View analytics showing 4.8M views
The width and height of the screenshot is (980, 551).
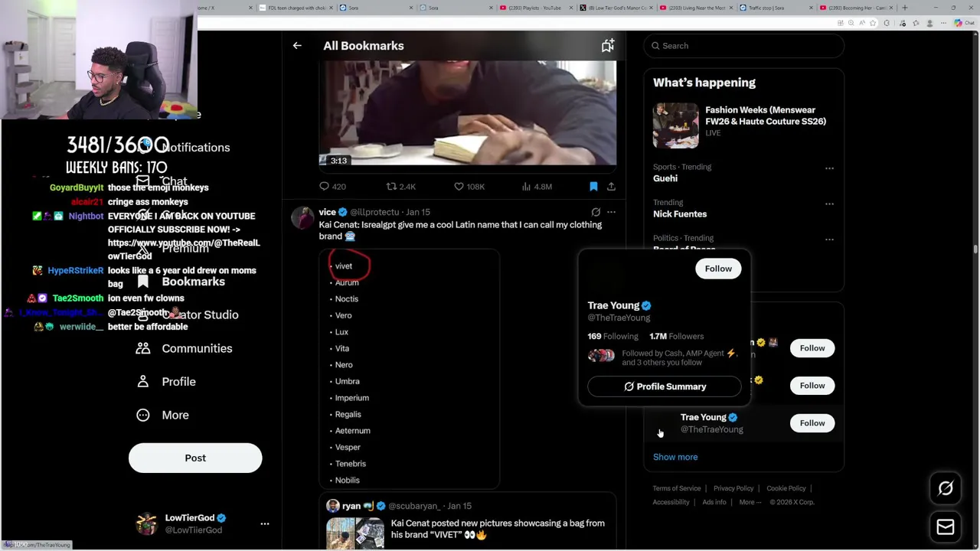pos(536,187)
